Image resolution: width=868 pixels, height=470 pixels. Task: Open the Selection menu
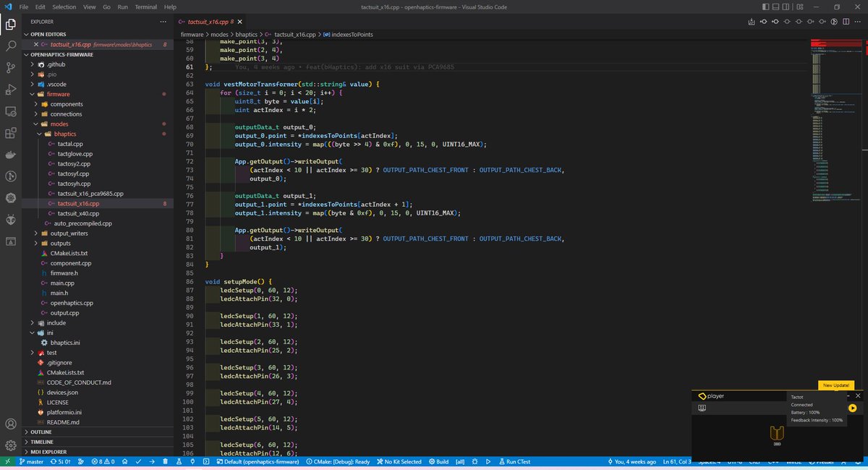[64, 7]
